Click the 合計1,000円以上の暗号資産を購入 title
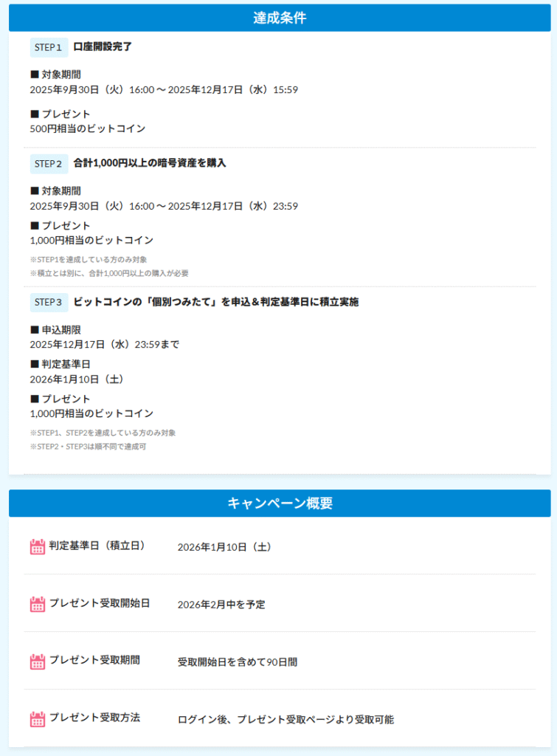Image resolution: width=557 pixels, height=756 pixels. 150,163
